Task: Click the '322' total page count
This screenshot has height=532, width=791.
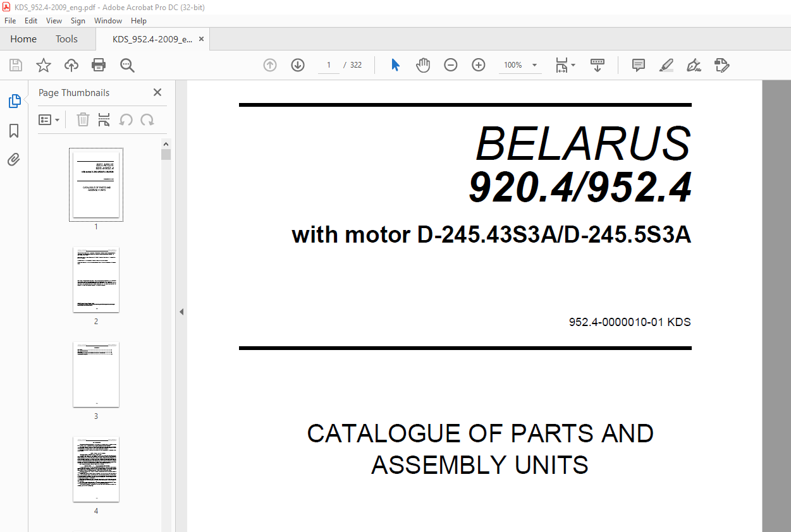Action: tap(356, 65)
